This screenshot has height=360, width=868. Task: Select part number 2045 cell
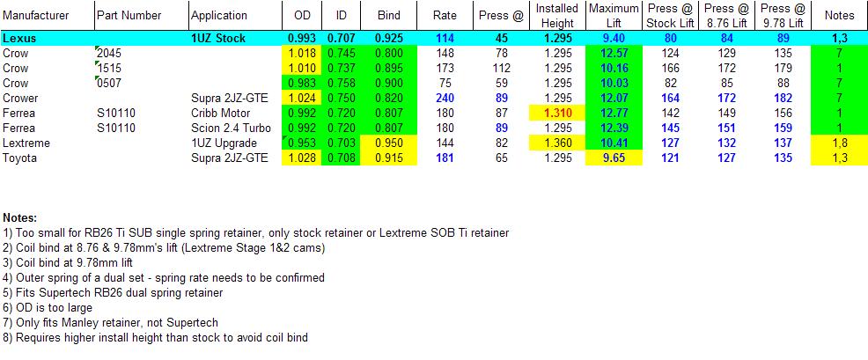[141, 54]
